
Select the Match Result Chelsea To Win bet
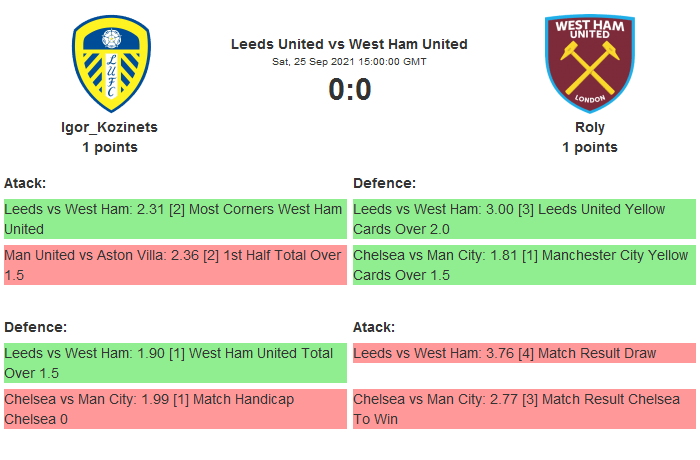(x=523, y=408)
